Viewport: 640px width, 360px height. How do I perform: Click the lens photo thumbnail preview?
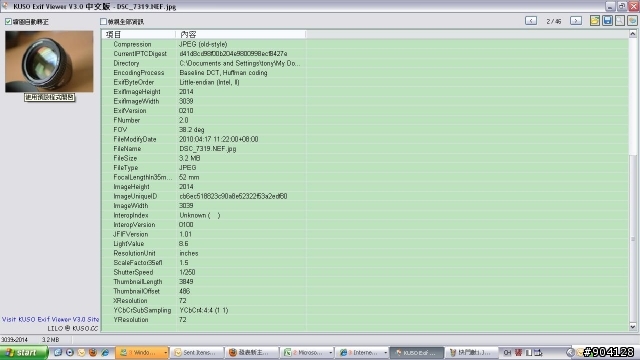coord(49,61)
